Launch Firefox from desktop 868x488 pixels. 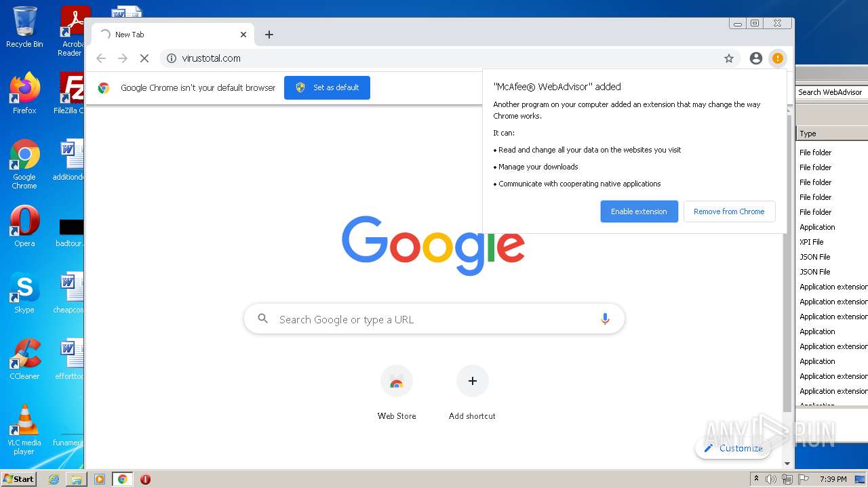coord(24,93)
